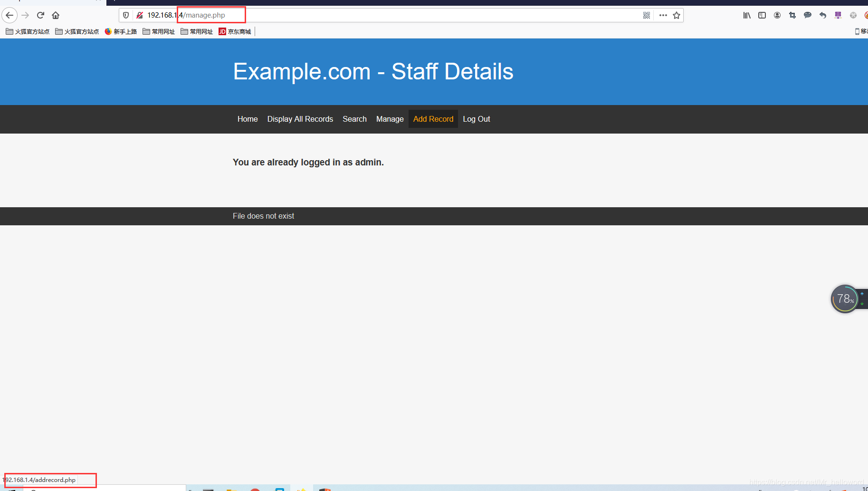Click the gray round extension icon
Viewport: 868px width, 491px height.
(x=853, y=15)
